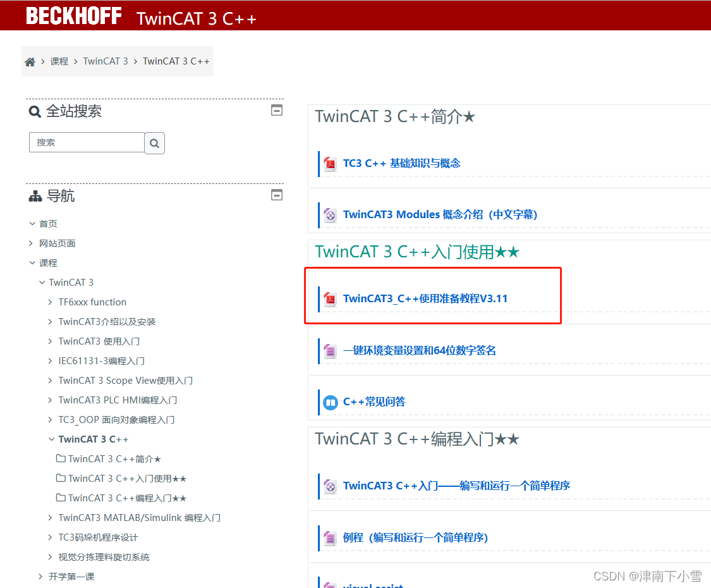Click the search magnifier button
This screenshot has width=711, height=588.
click(154, 144)
